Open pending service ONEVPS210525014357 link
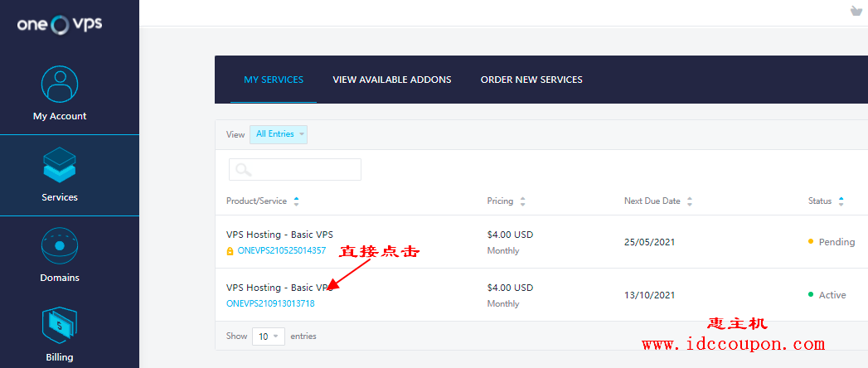The width and height of the screenshot is (868, 368). (282, 250)
